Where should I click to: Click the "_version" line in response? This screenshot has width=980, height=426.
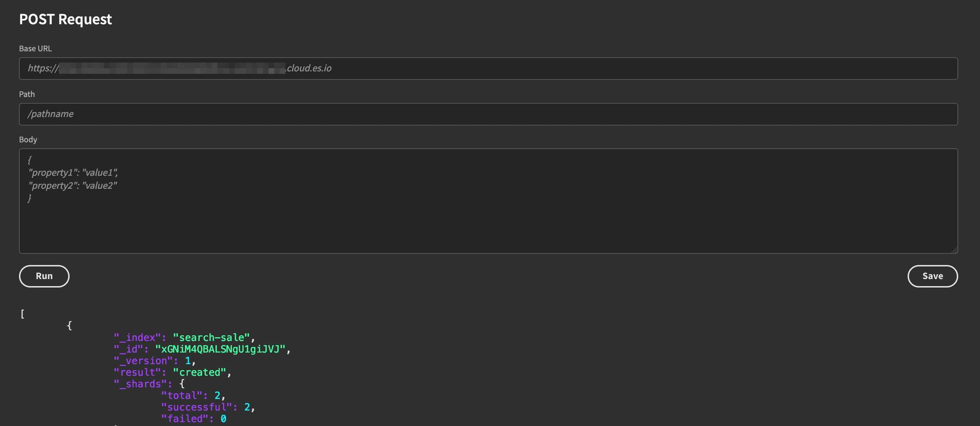(154, 361)
